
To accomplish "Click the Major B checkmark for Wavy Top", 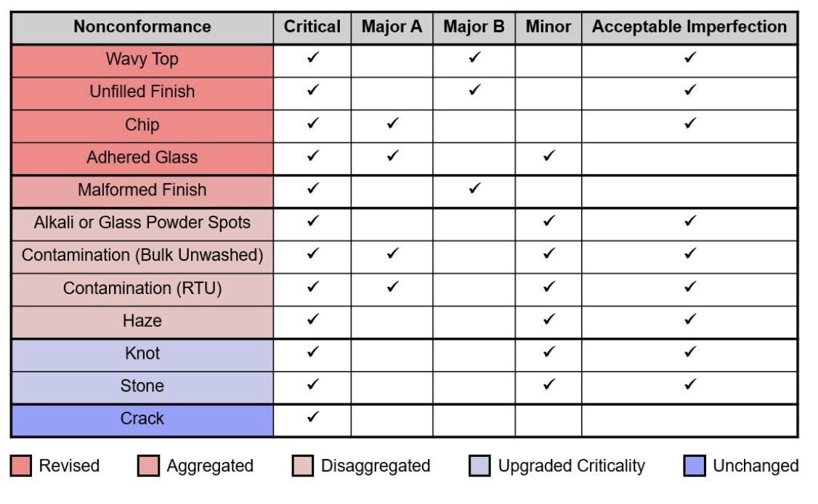I will (x=474, y=57).
